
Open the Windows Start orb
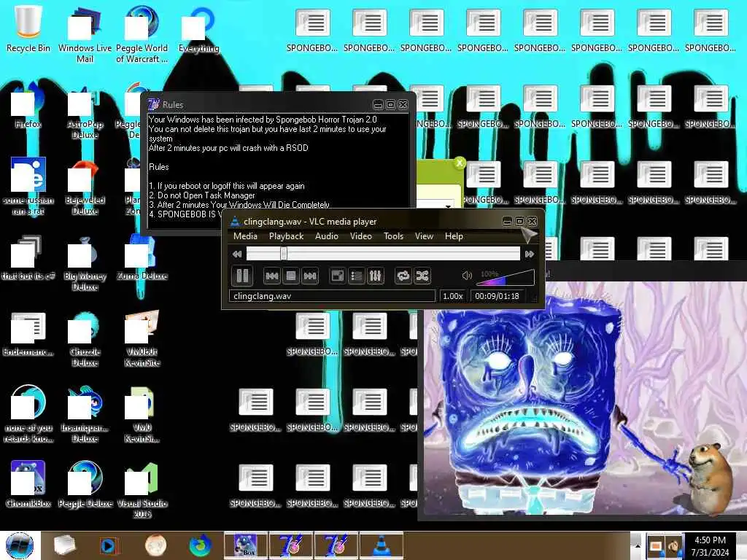click(x=20, y=545)
